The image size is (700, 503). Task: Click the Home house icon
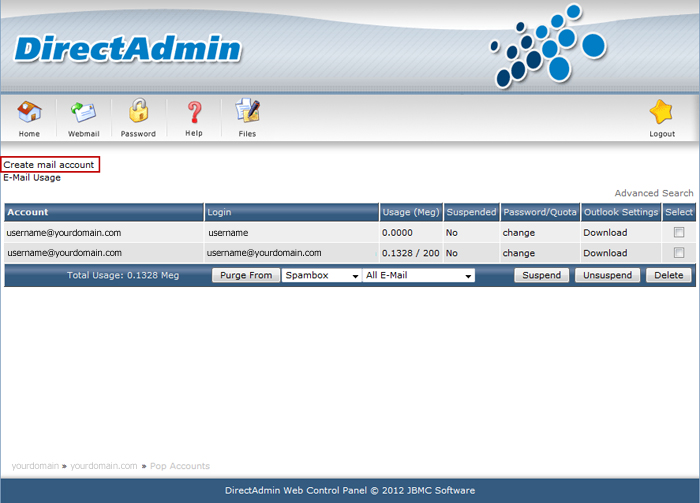[30, 112]
